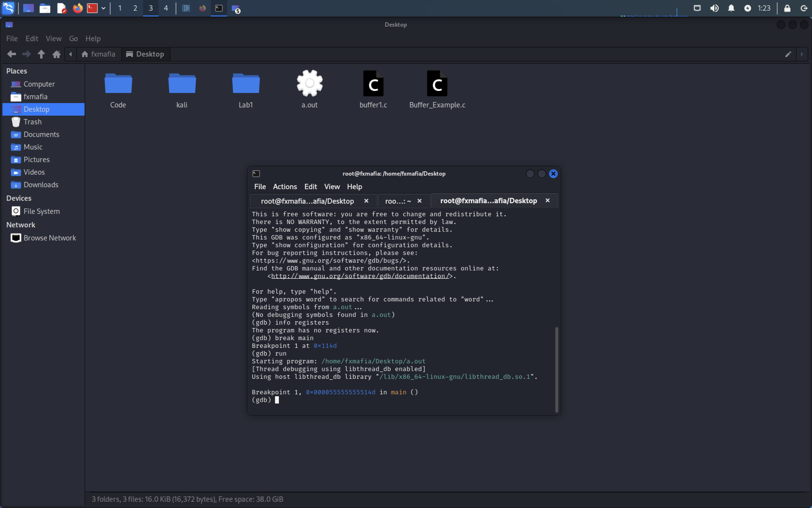This screenshot has width=812, height=508.
Task: Click the gdb documentation link in terminal
Action: click(360, 276)
